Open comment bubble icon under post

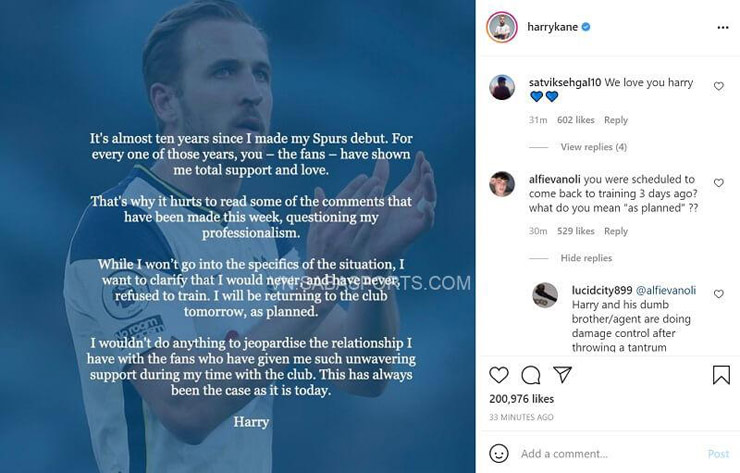[x=531, y=375]
